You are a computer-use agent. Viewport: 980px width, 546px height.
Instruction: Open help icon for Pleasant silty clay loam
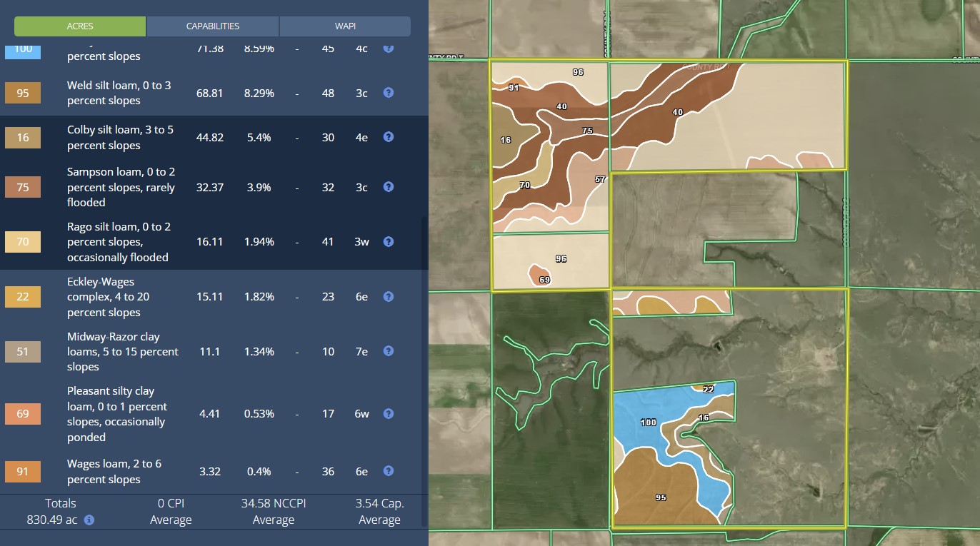click(389, 414)
